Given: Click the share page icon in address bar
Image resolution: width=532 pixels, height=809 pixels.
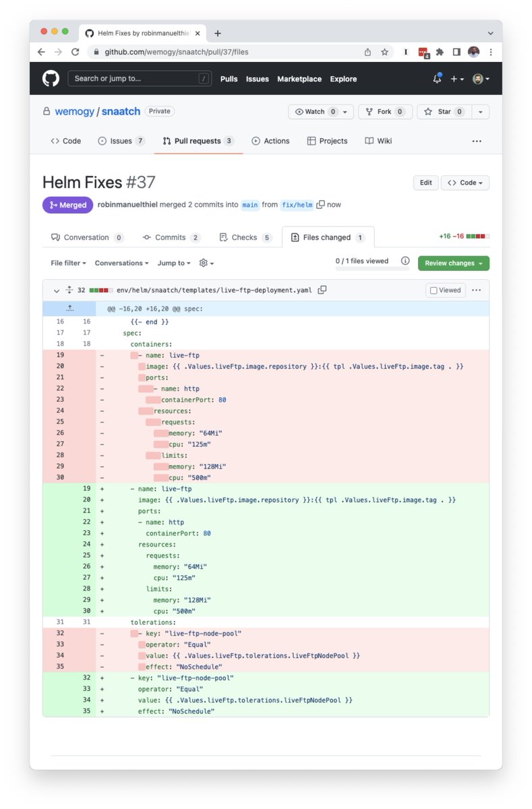Looking at the screenshot, I should click(x=367, y=52).
